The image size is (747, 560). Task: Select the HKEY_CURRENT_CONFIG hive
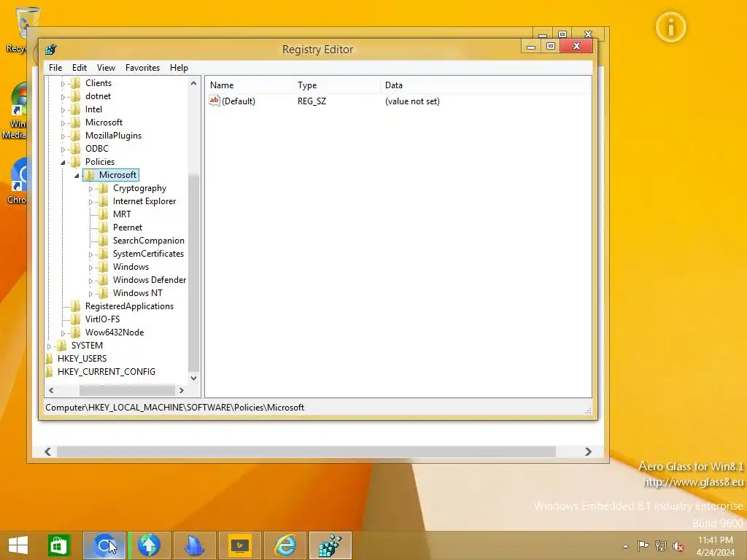coord(107,371)
